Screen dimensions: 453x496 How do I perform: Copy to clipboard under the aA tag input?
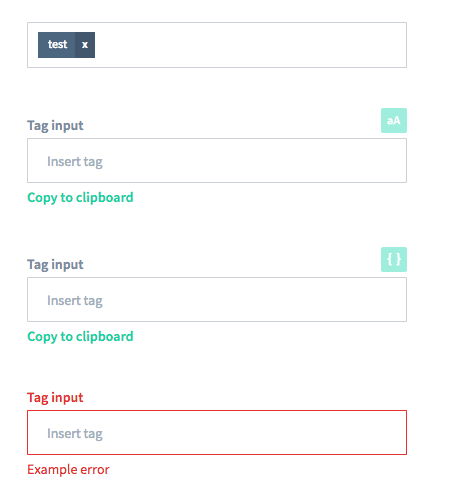(x=80, y=198)
